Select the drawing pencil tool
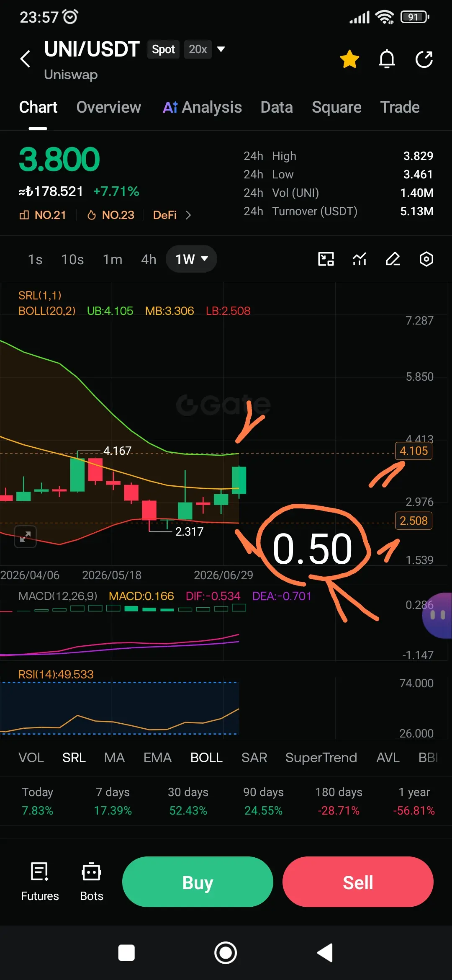452x980 pixels. point(393,259)
